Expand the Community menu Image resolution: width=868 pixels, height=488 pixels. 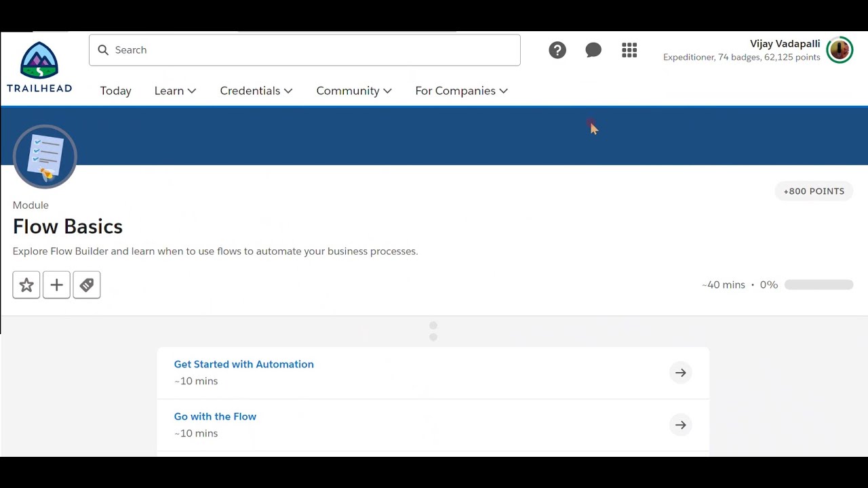pos(354,91)
